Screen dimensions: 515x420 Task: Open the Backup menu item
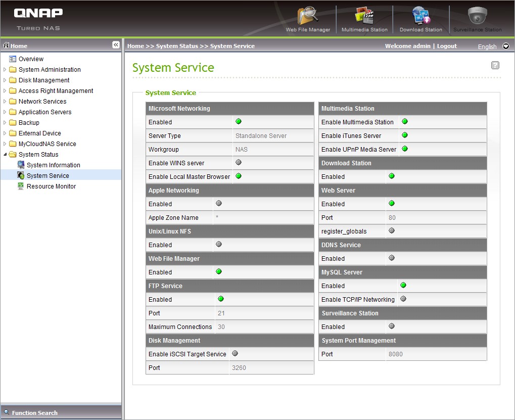pos(29,123)
